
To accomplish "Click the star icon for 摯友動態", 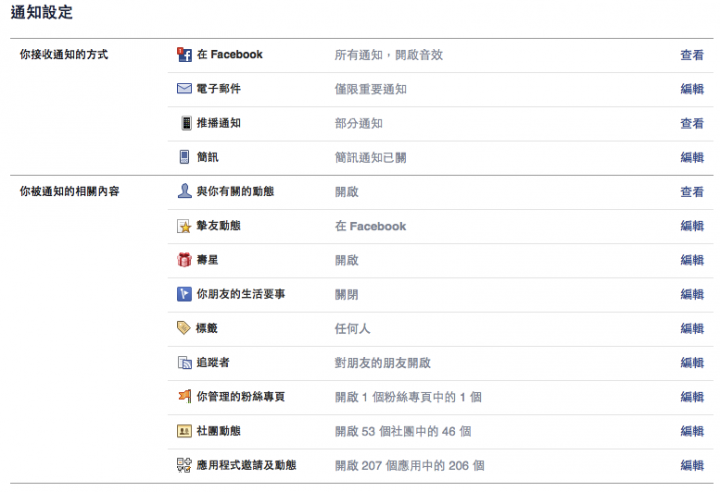I will pos(184,226).
